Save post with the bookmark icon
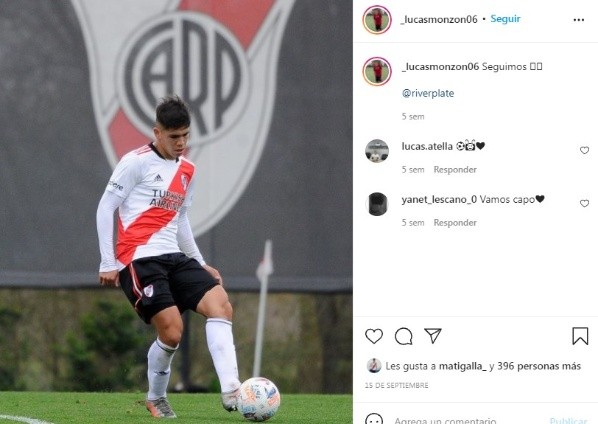This screenshot has width=598, height=424. tap(580, 336)
